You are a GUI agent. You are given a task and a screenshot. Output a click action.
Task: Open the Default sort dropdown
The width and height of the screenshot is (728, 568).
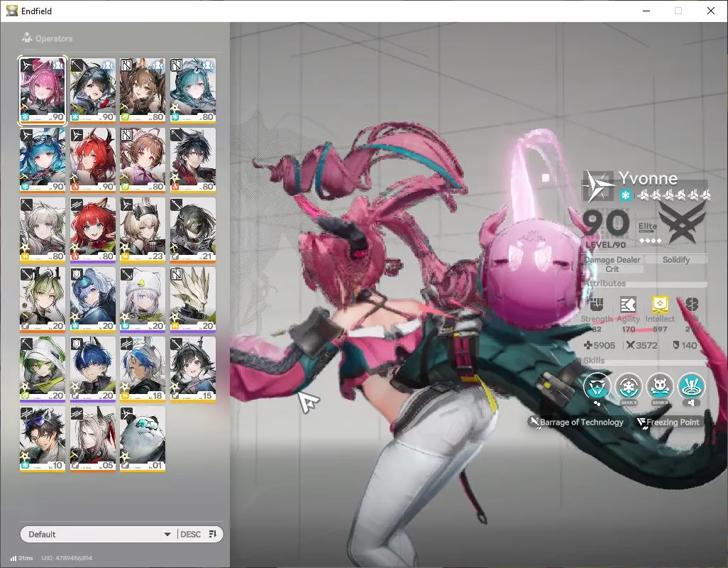99,534
